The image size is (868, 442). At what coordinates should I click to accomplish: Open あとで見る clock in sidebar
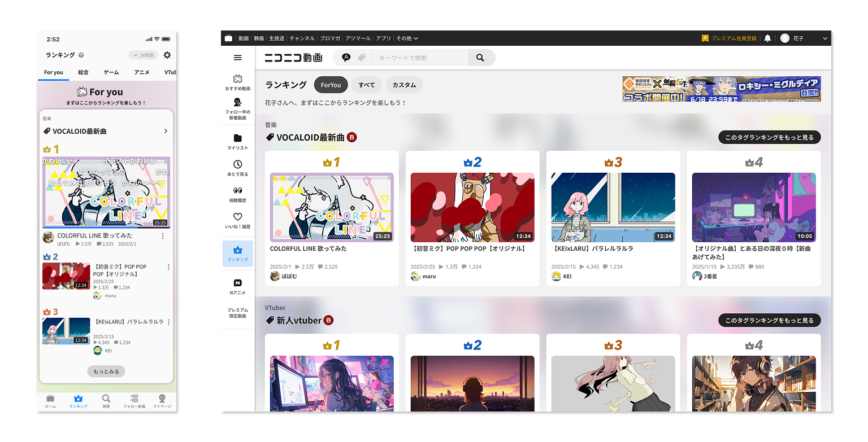238,168
